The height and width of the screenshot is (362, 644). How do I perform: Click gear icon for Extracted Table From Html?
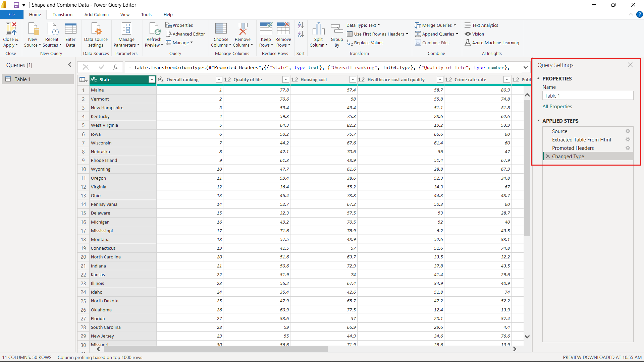click(628, 139)
